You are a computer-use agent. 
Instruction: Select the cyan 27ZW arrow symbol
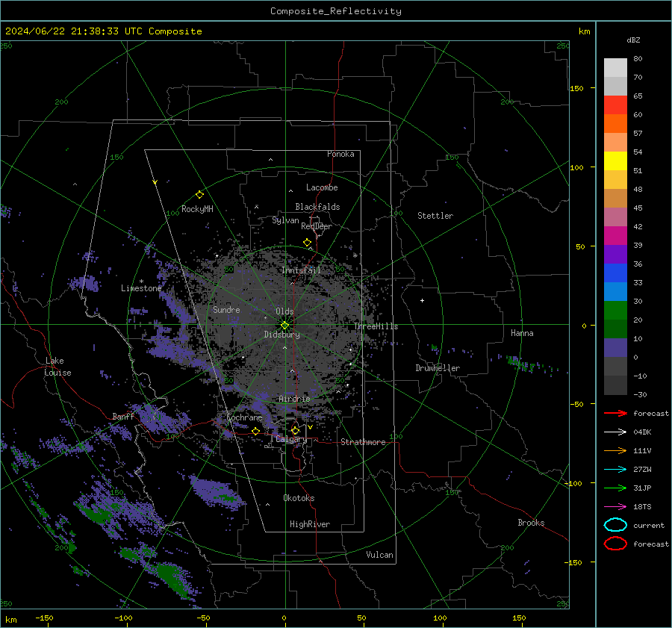615,470
